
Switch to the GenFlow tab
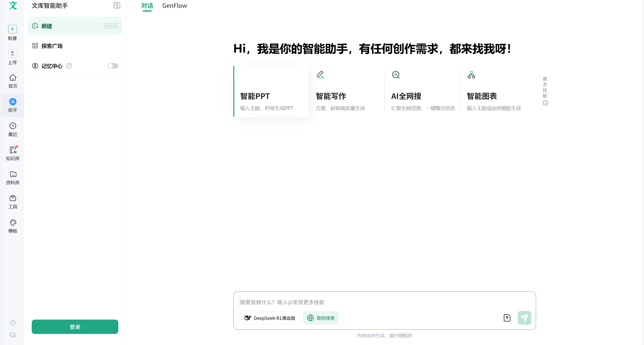coord(174,6)
